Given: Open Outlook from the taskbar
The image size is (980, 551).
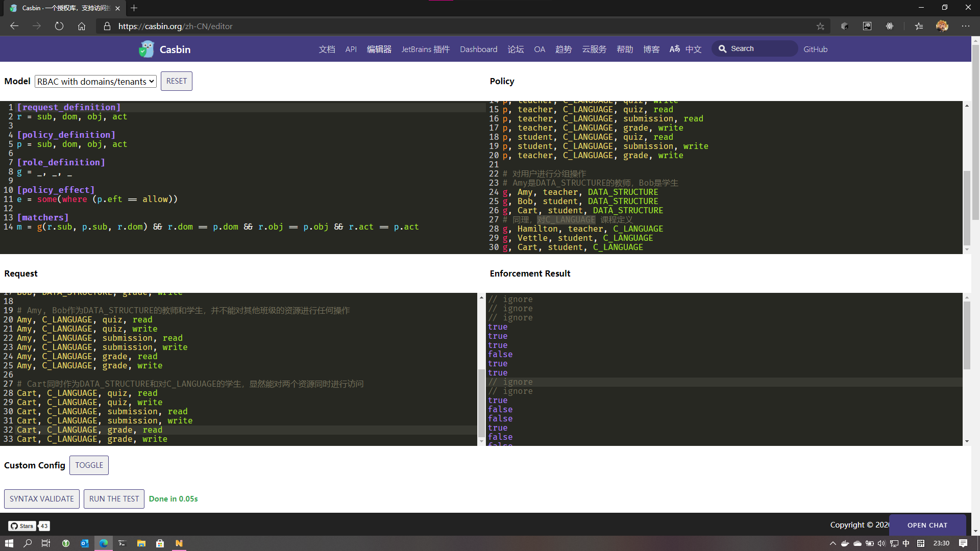Looking at the screenshot, I should (x=85, y=543).
